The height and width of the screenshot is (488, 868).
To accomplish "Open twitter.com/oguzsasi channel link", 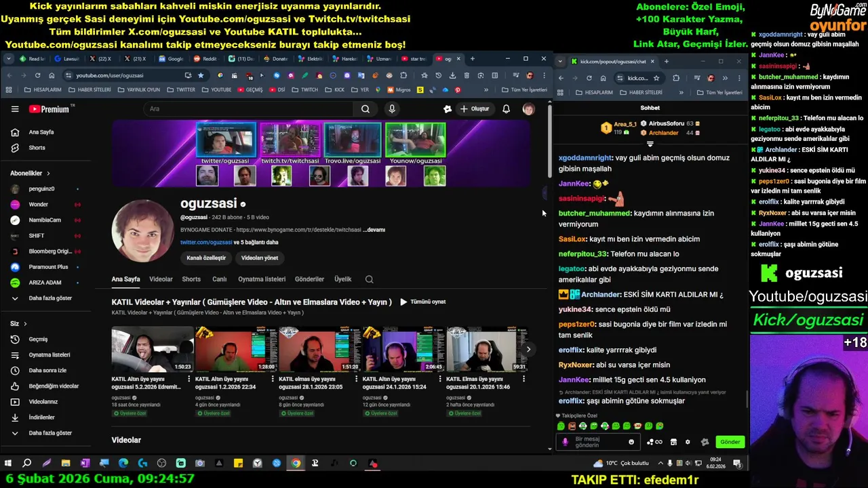I will click(x=206, y=242).
